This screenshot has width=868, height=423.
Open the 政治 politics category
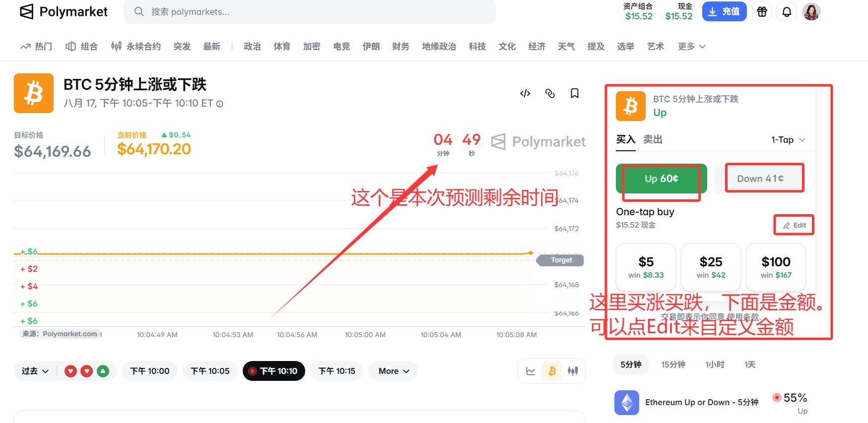[252, 47]
